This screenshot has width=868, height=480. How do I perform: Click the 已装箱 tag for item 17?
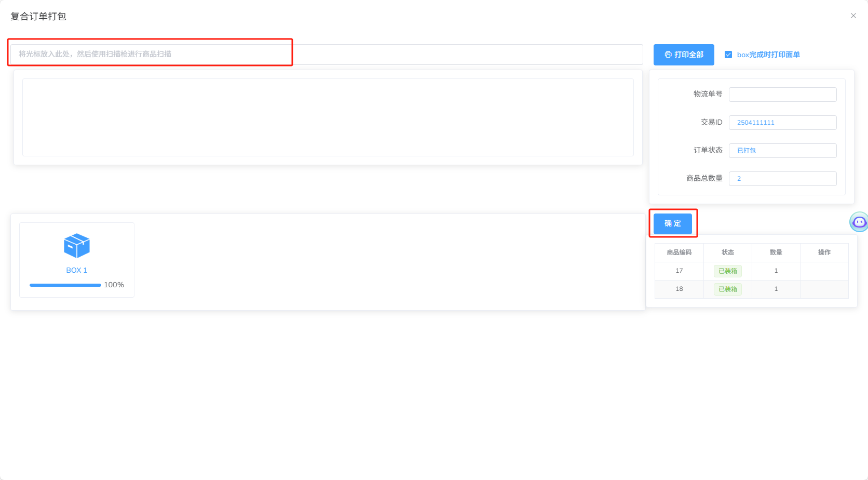728,271
